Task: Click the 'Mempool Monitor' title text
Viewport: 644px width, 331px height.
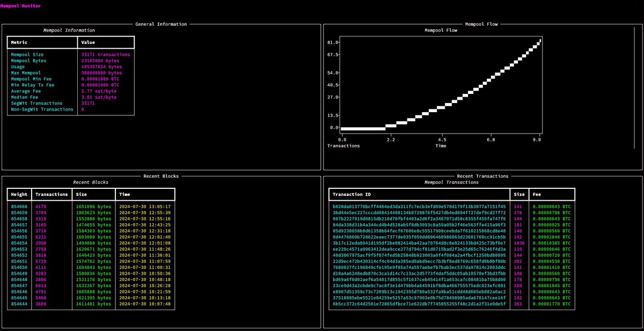Action: tap(20, 6)
